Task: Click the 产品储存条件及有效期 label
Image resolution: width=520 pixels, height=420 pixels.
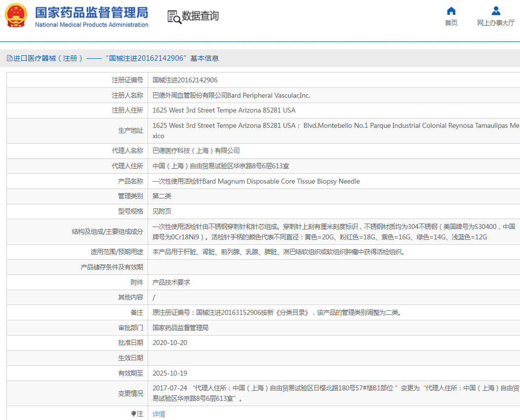Action: (112, 267)
